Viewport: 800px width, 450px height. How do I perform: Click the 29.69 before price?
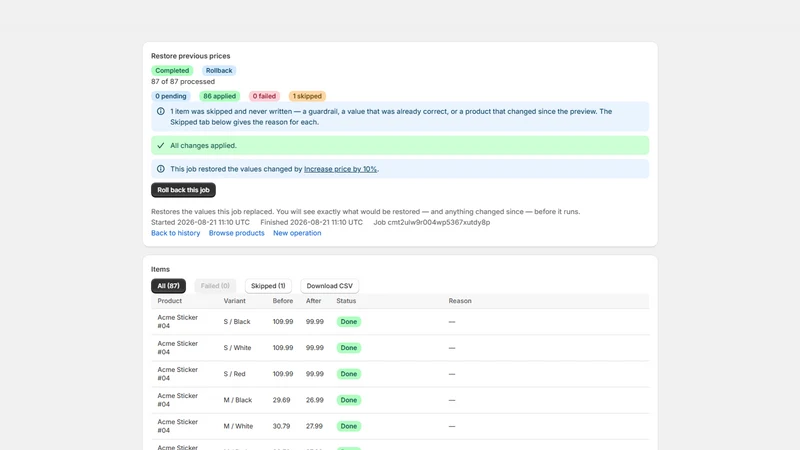tap(281, 400)
